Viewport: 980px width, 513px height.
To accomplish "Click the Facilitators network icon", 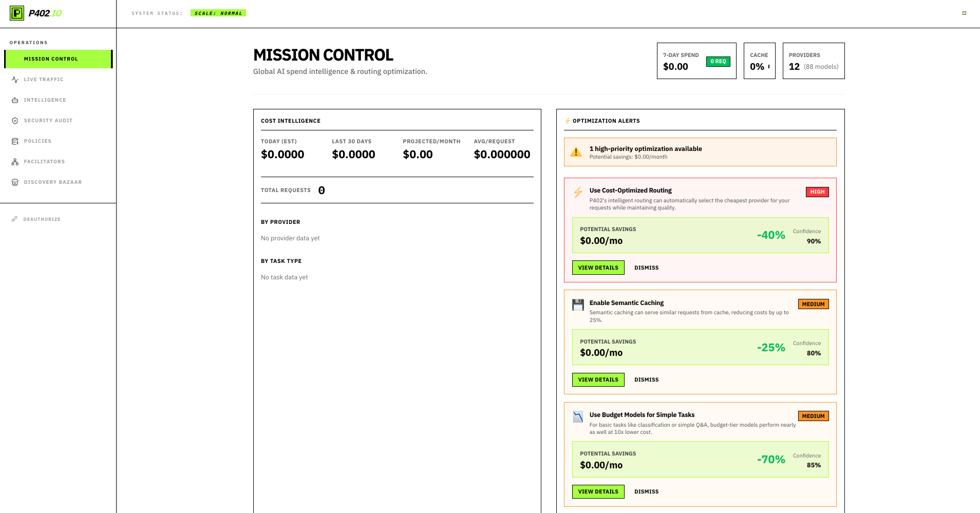I will click(x=15, y=162).
